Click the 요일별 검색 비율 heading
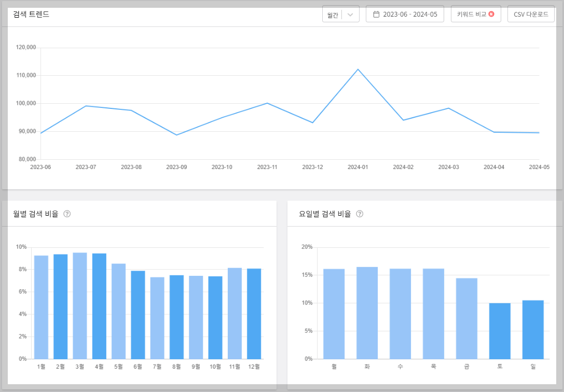Image resolution: width=564 pixels, height=392 pixels. pos(325,214)
